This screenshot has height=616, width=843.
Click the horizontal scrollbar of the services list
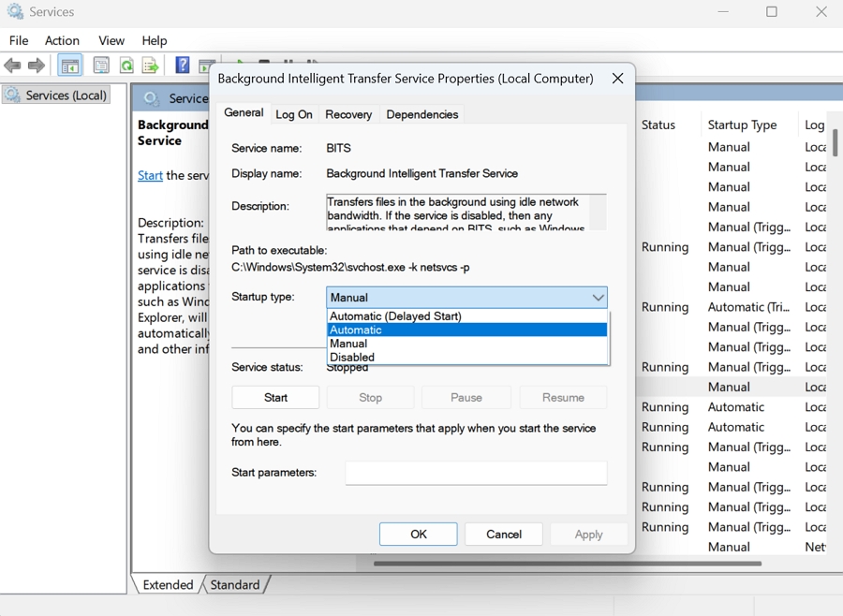pos(567,564)
